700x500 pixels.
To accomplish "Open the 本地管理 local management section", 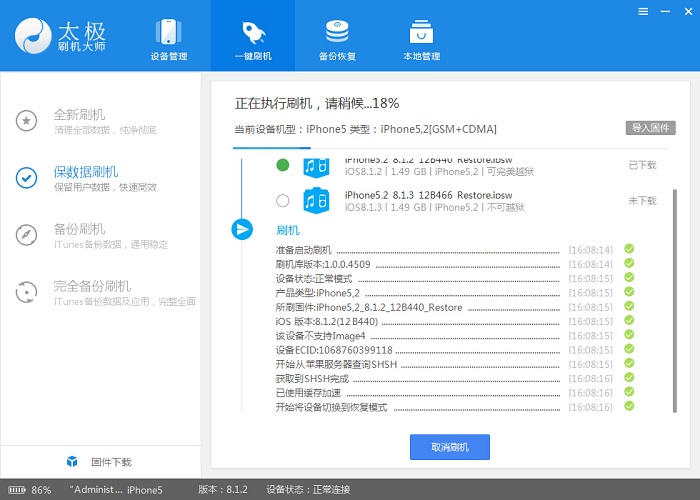I will pyautogui.click(x=421, y=39).
